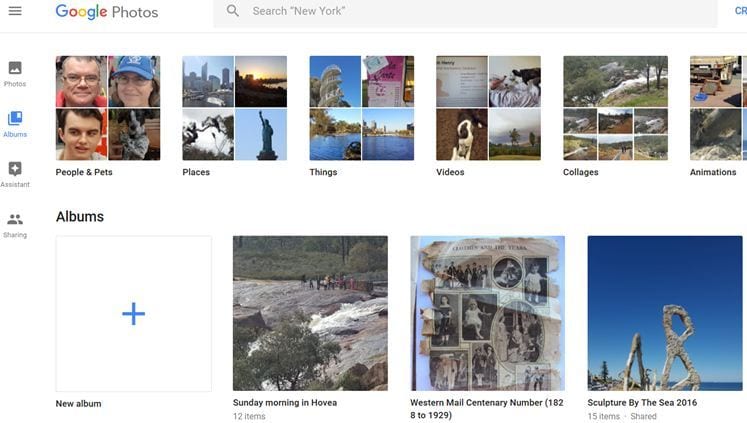Open the Collages category thumbnail
Viewport: 747px width, 423px height.
pyautogui.click(x=615, y=108)
